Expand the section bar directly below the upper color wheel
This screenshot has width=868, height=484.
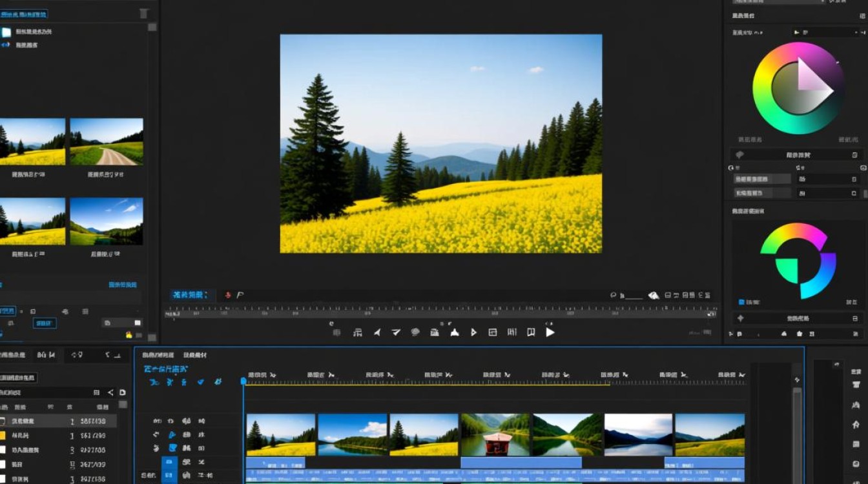798,155
